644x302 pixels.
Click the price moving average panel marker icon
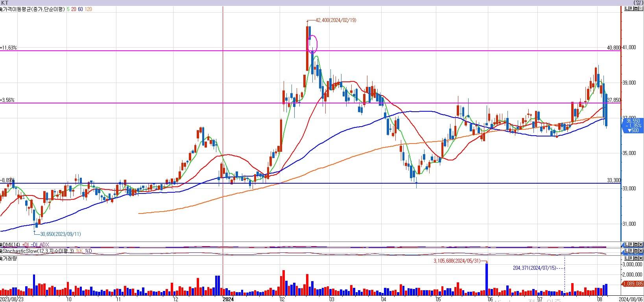(x=1, y=9)
